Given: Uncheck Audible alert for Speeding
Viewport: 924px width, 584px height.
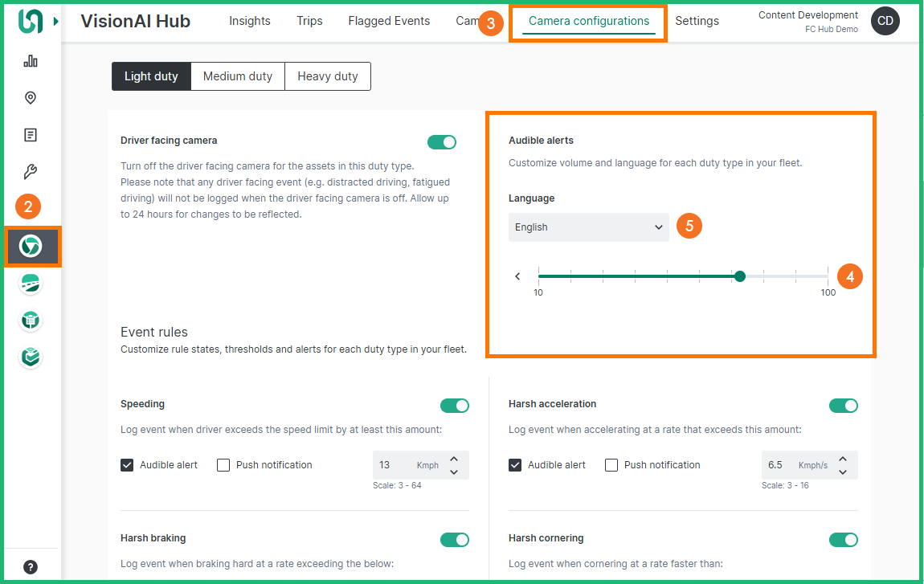Looking at the screenshot, I should (127, 465).
